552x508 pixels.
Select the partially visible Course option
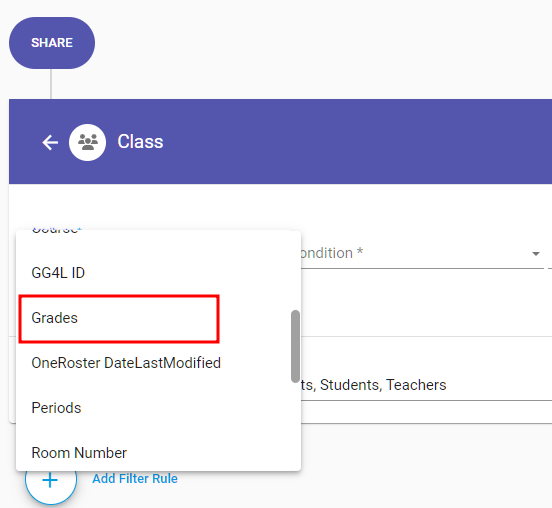158,240
